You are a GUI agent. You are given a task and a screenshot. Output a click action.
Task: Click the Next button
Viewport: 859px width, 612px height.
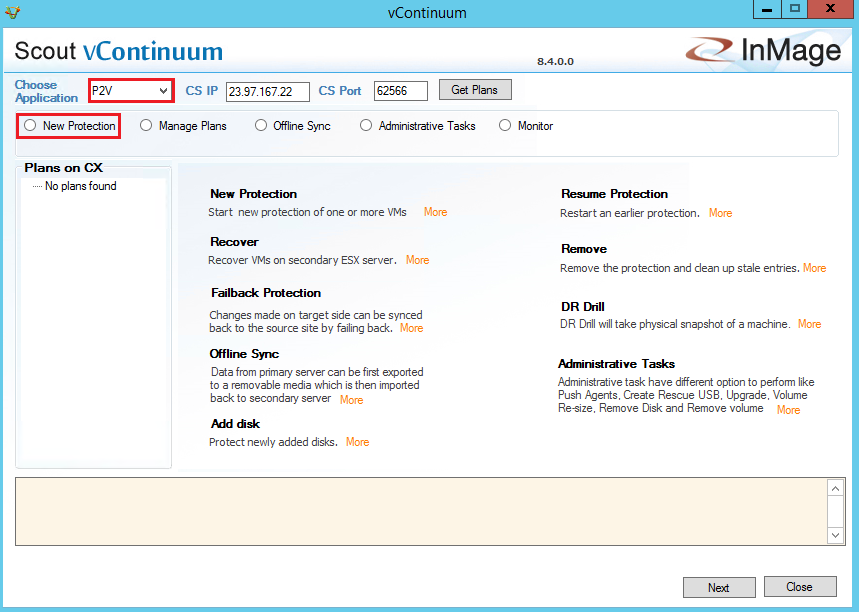point(718,587)
